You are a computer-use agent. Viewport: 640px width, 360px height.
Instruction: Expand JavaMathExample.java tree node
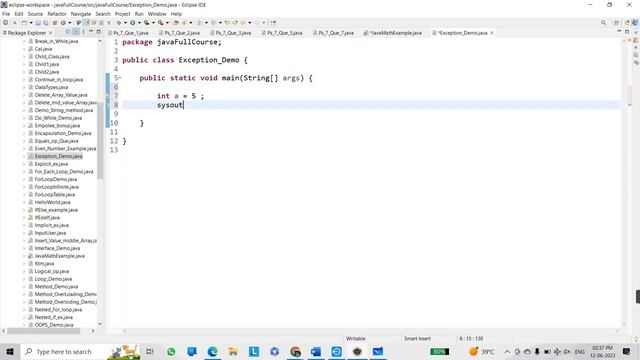24,256
